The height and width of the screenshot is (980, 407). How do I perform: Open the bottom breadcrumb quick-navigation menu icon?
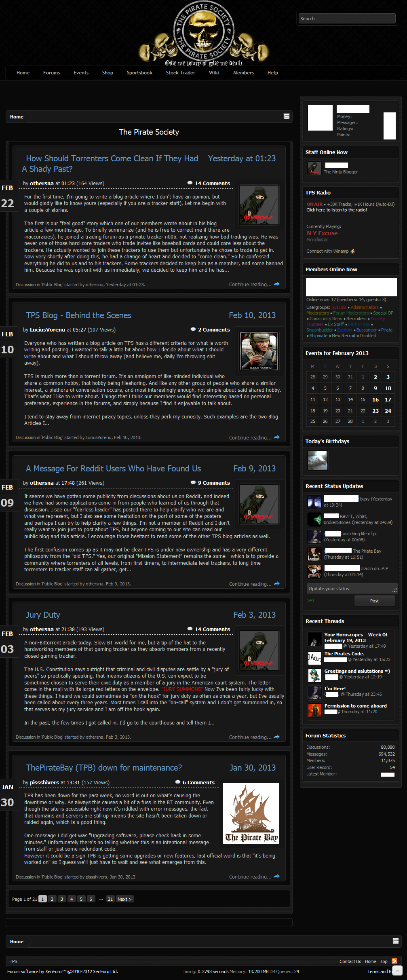click(x=396, y=941)
